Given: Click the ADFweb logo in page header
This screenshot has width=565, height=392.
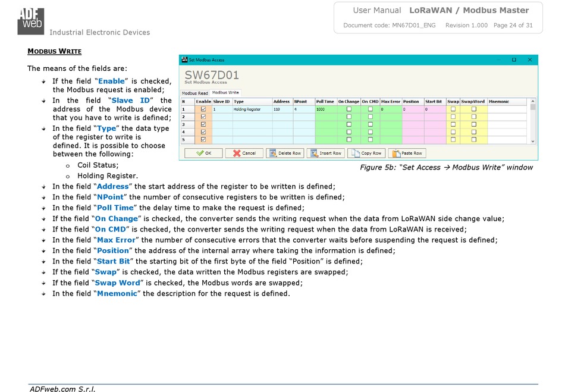Looking at the screenshot, I should click(x=30, y=21).
